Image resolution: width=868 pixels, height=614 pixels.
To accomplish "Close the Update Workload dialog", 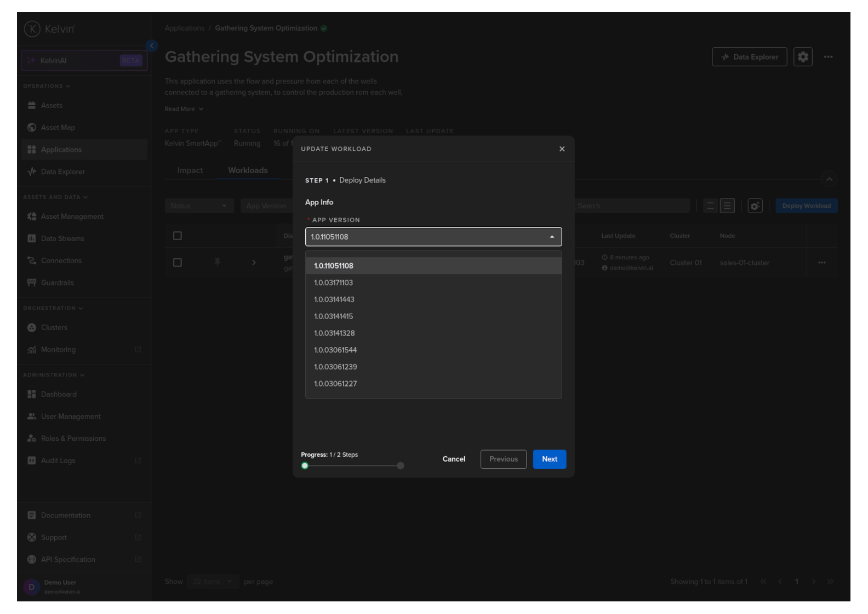I will [x=562, y=149].
